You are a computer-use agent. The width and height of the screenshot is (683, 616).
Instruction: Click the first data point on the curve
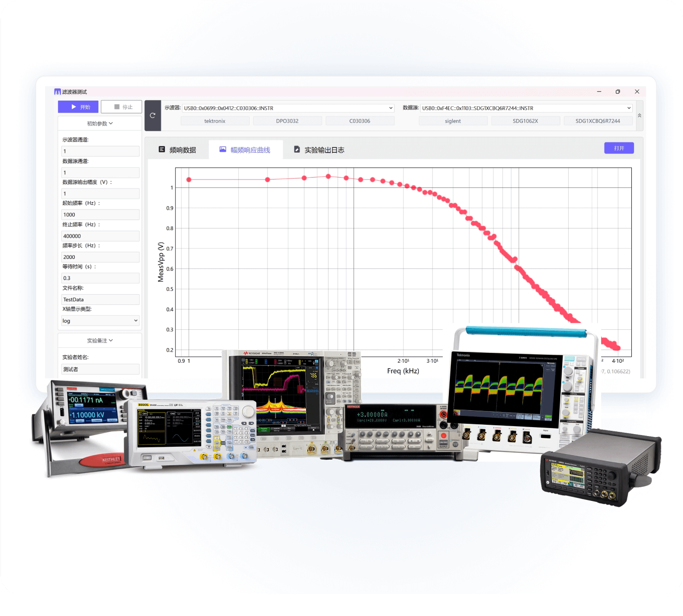point(189,180)
